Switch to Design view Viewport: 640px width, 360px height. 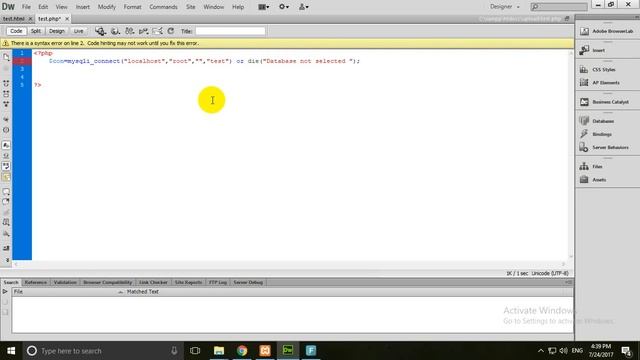57,31
